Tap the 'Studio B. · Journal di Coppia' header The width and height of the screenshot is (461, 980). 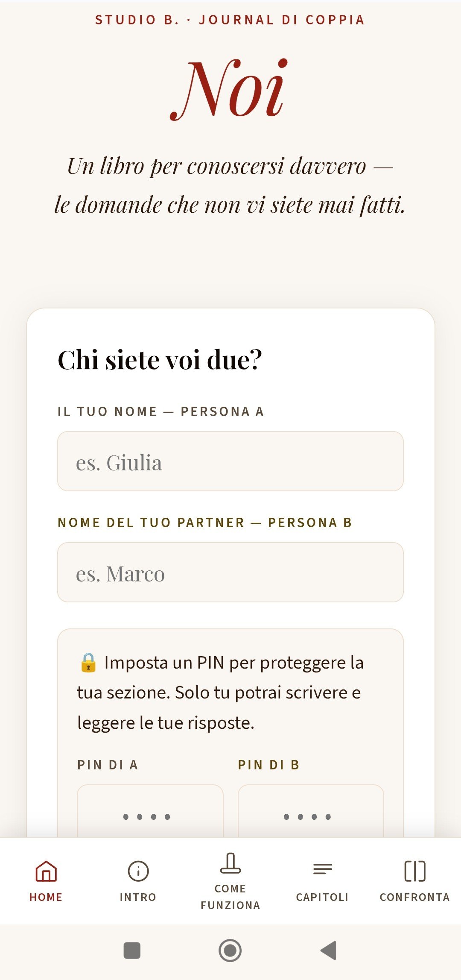(x=230, y=20)
